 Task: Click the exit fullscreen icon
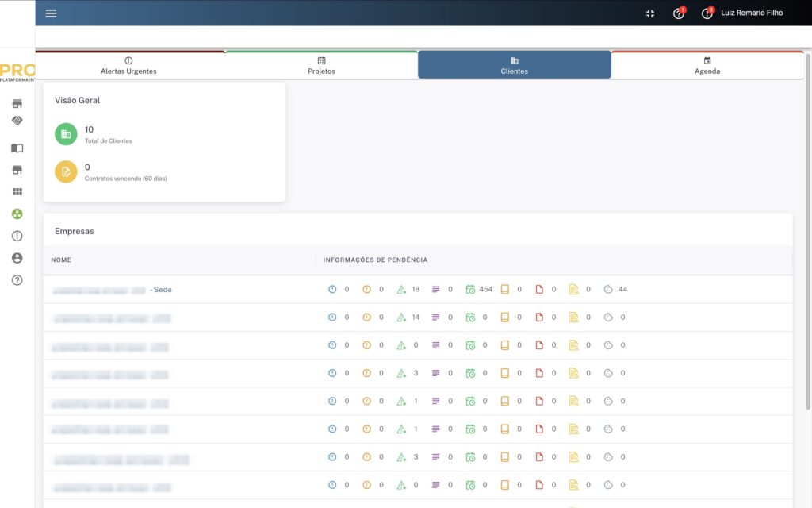coord(650,13)
